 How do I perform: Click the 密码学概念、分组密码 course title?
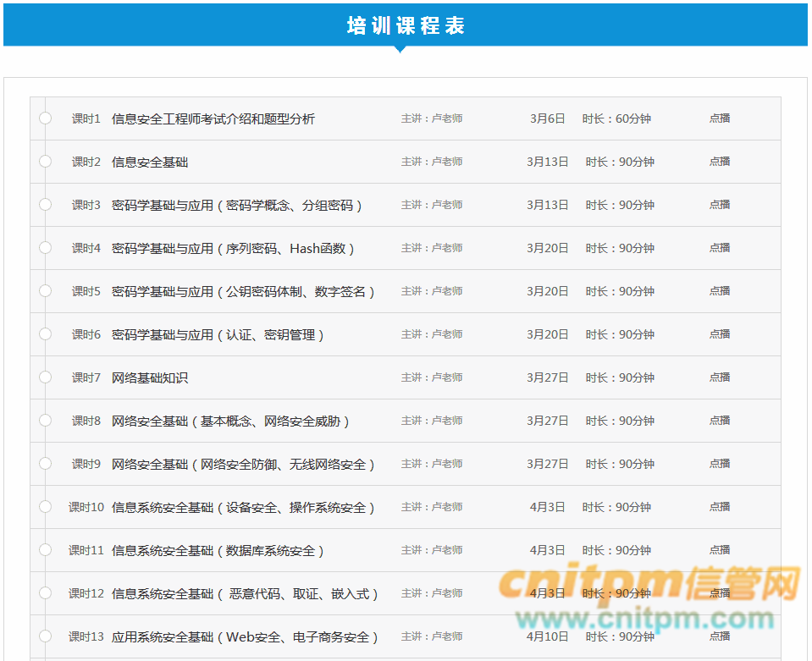(236, 206)
